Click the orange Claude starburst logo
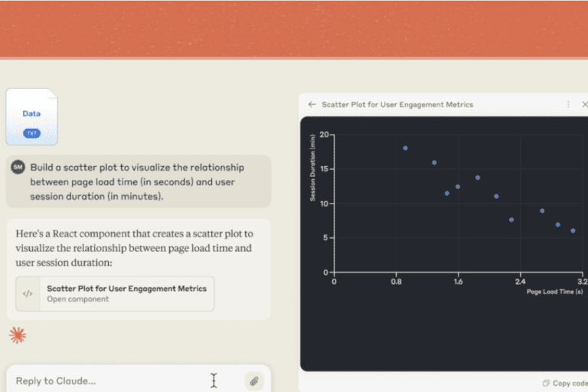This screenshot has height=392, width=588. coord(18,335)
